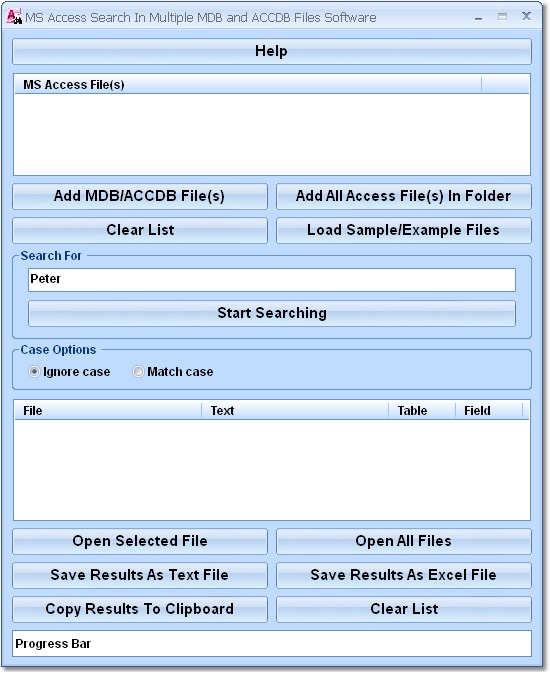This screenshot has width=550, height=674.
Task: Load Sample/Example Files
Action: [403, 230]
